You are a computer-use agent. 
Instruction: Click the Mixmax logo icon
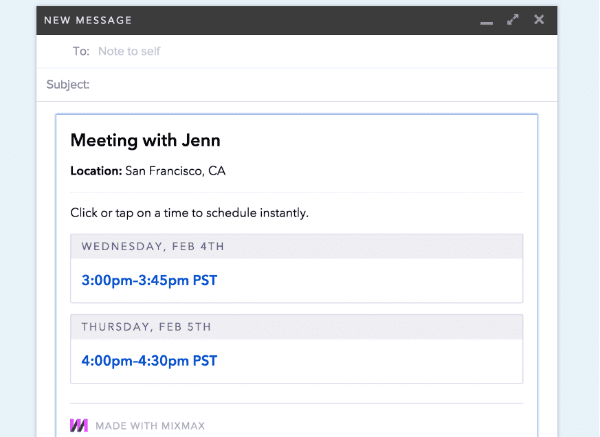79,425
